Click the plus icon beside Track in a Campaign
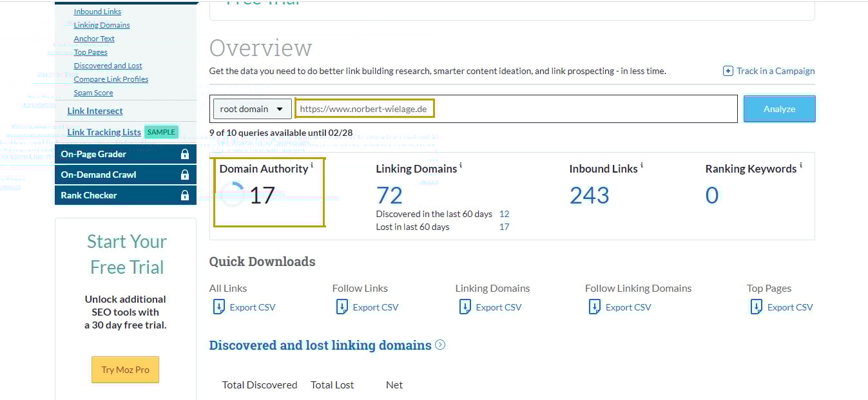 728,71
